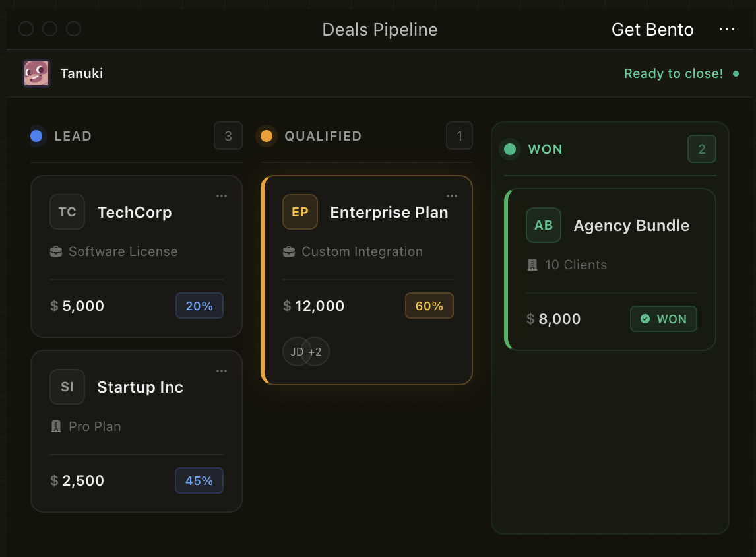Open the TechCorp card options menu
This screenshot has height=557, width=756.
coord(222,196)
